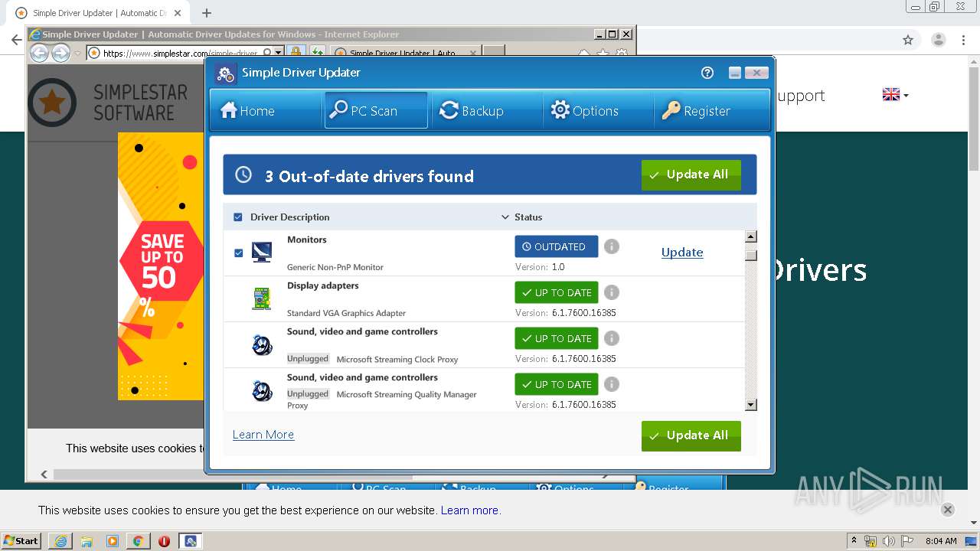Show hidden system tray icons
This screenshot has height=551, width=980.
coord(854,541)
